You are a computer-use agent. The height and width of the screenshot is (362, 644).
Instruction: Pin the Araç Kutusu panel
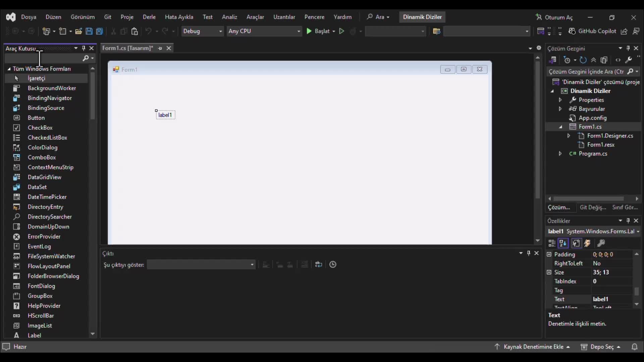[x=84, y=48]
